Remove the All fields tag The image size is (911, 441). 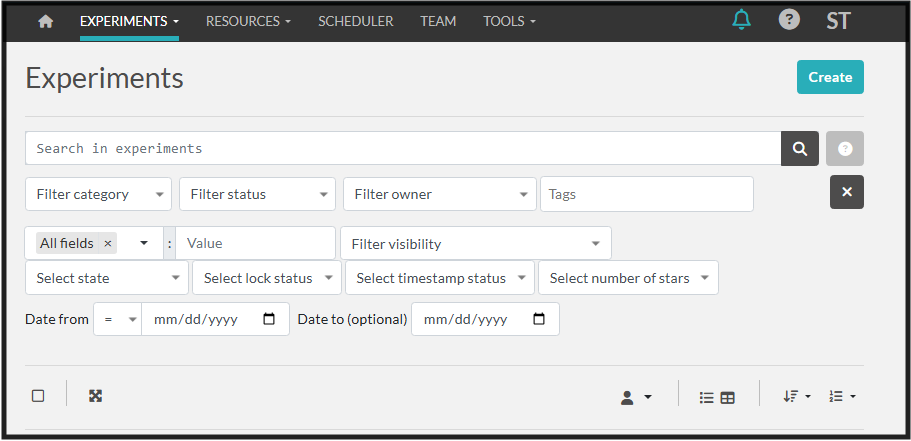(108, 243)
